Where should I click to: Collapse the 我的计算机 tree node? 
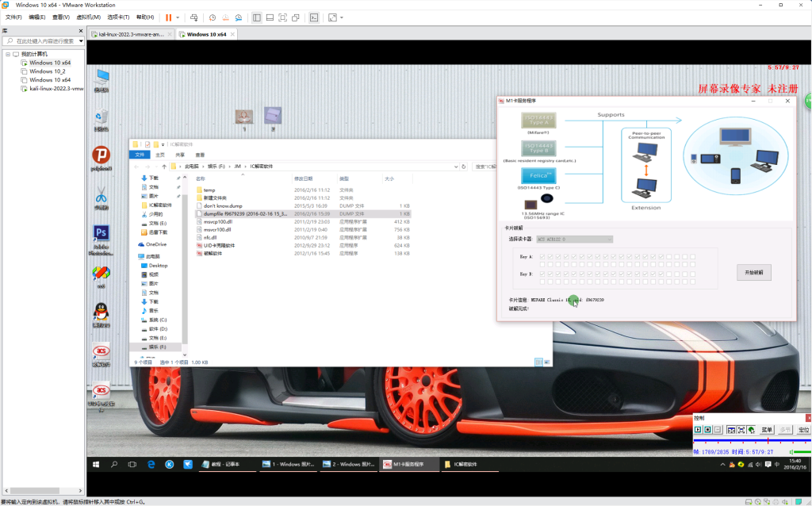[7, 54]
